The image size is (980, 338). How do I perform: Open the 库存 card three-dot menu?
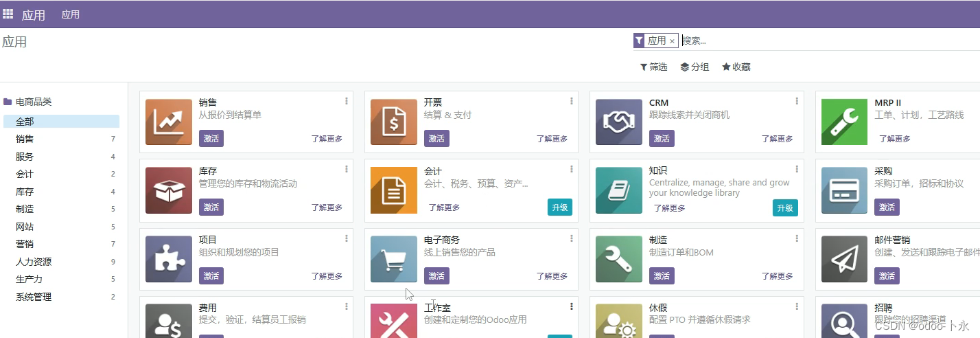tap(347, 169)
